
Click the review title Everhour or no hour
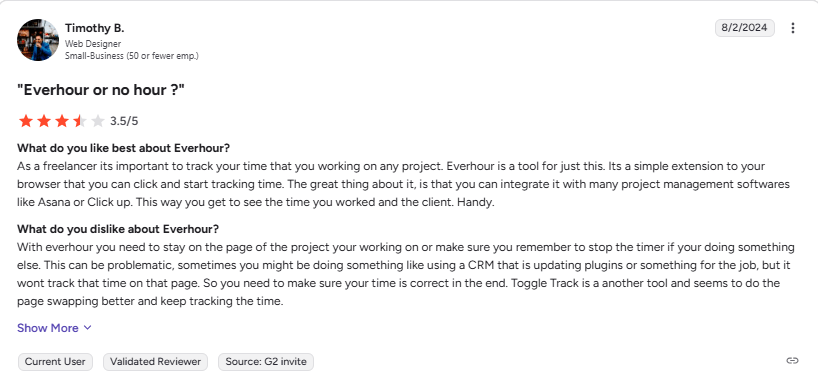[101, 90]
